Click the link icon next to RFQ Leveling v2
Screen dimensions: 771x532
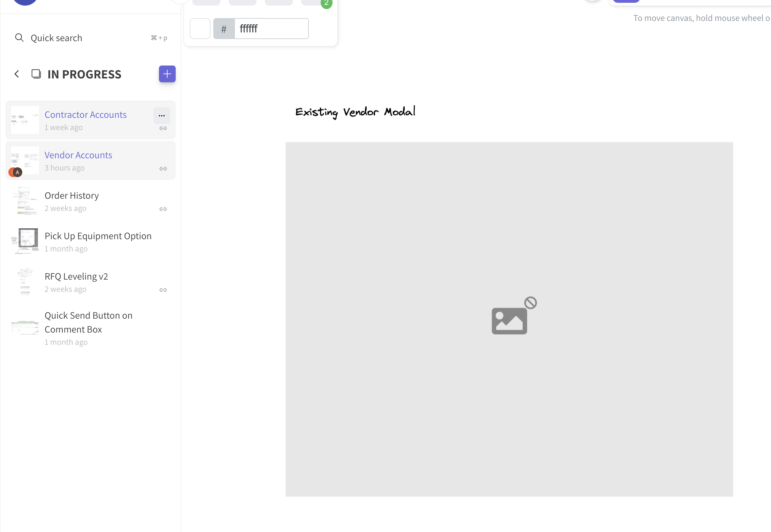coord(163,290)
